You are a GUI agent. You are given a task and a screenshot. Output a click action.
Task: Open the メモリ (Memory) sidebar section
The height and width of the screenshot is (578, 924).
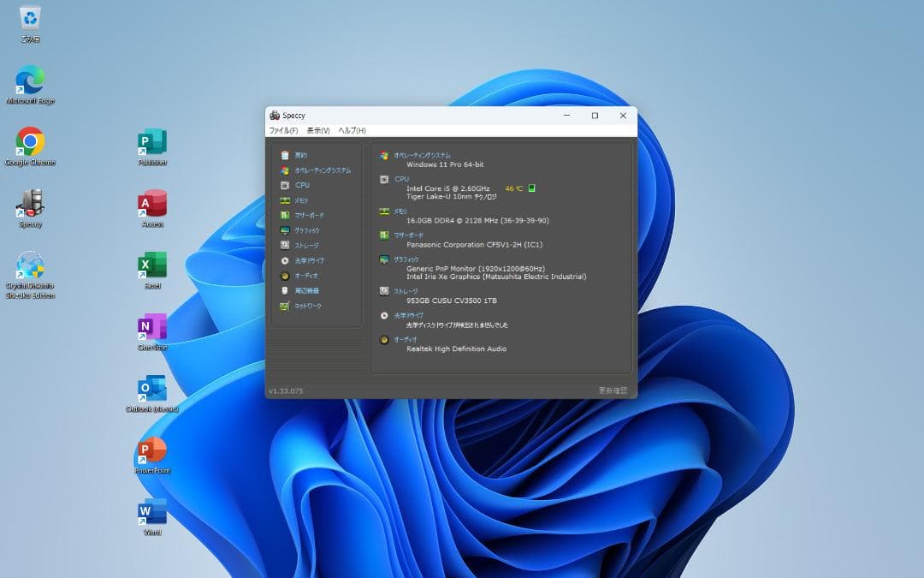click(301, 200)
